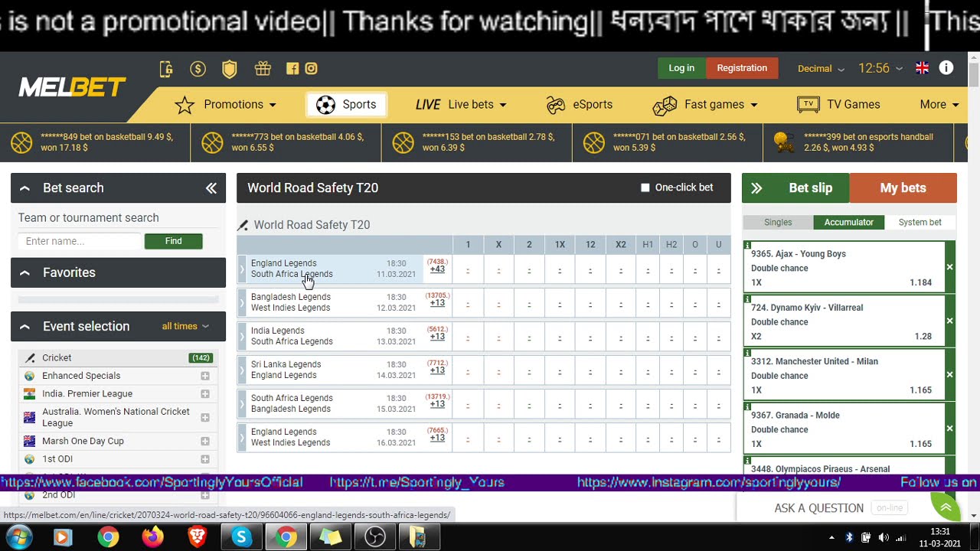The height and width of the screenshot is (551, 980).
Task: Open the gift bonus icon
Action: (263, 69)
